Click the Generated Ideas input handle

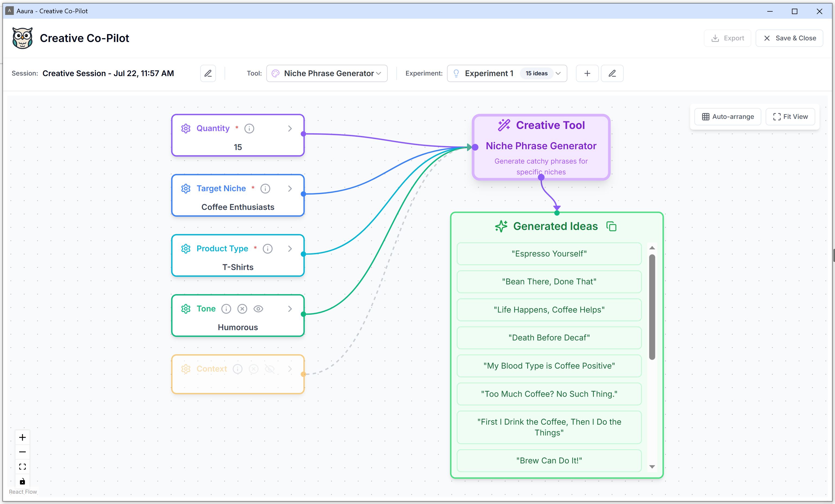(557, 213)
